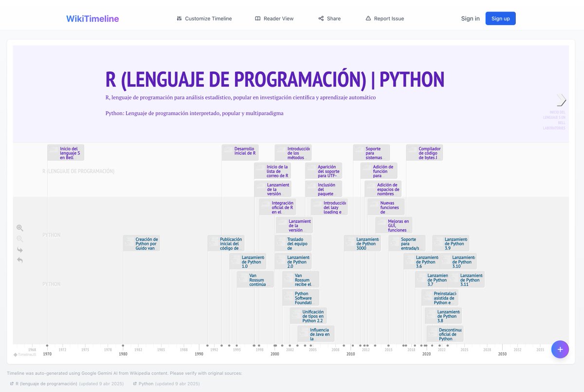The image size is (584, 392).
Task: Select 'Van Rossum continúa' event
Action: coord(255,279)
